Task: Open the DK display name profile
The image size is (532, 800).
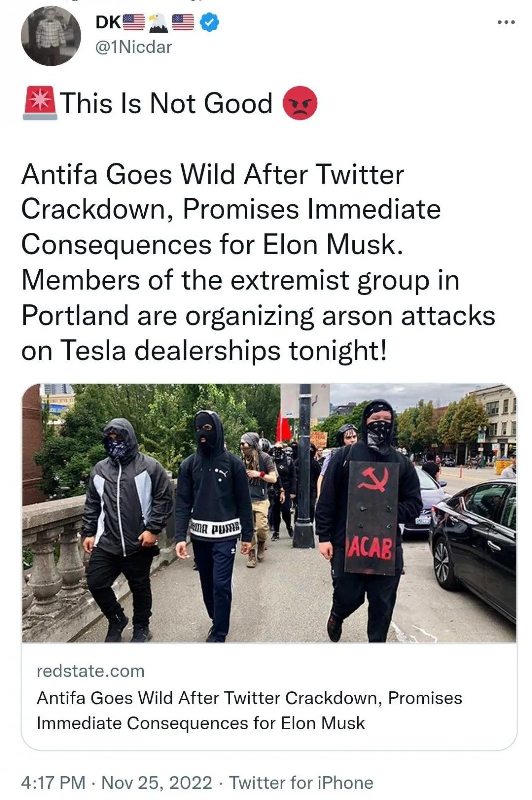Action: (107, 22)
